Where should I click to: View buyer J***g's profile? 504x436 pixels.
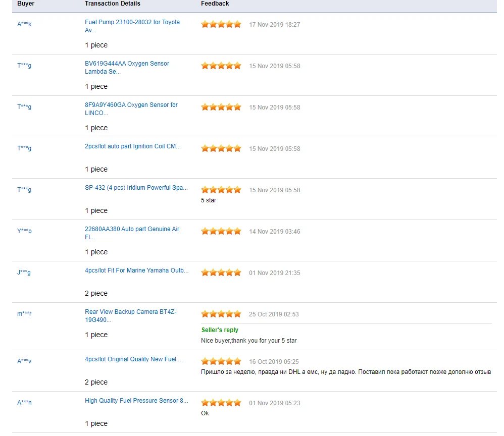24,272
